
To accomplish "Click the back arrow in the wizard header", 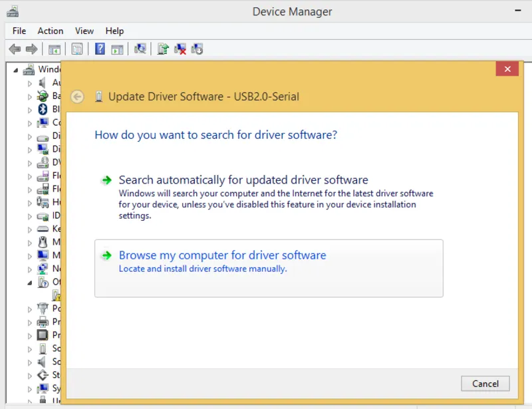I will [x=78, y=97].
